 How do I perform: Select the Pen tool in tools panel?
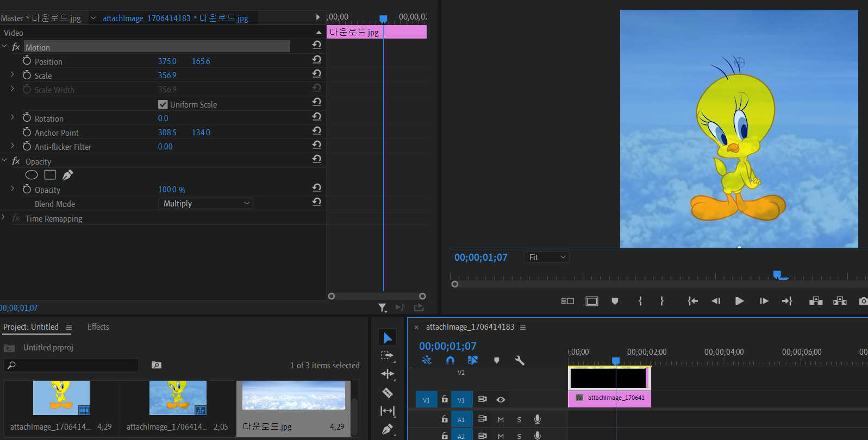pos(388,430)
